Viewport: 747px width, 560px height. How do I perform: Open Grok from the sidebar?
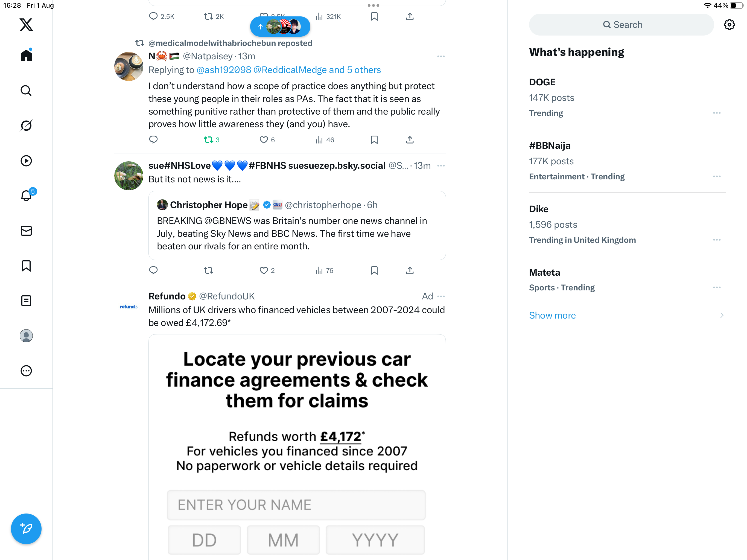[26, 126]
